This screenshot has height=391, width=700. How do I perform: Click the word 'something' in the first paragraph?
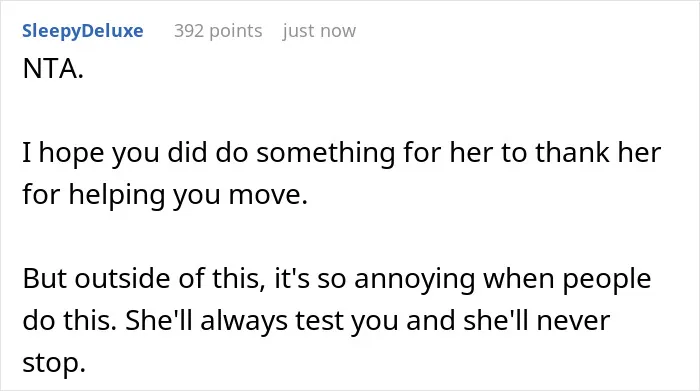point(326,152)
